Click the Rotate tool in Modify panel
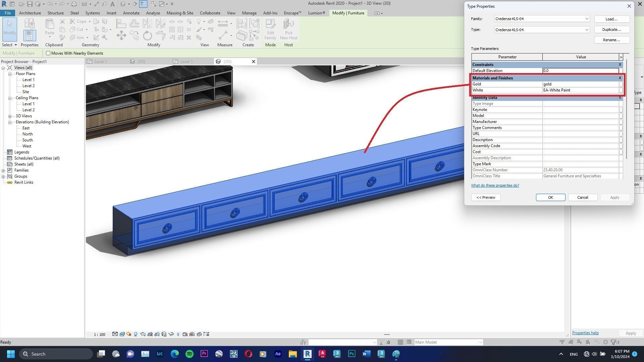644x362 pixels. 147,36
